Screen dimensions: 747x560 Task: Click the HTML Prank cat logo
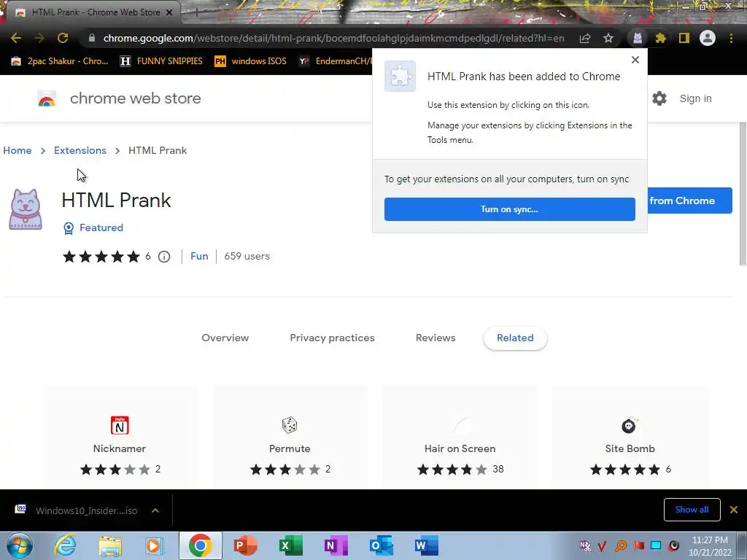[x=26, y=209]
